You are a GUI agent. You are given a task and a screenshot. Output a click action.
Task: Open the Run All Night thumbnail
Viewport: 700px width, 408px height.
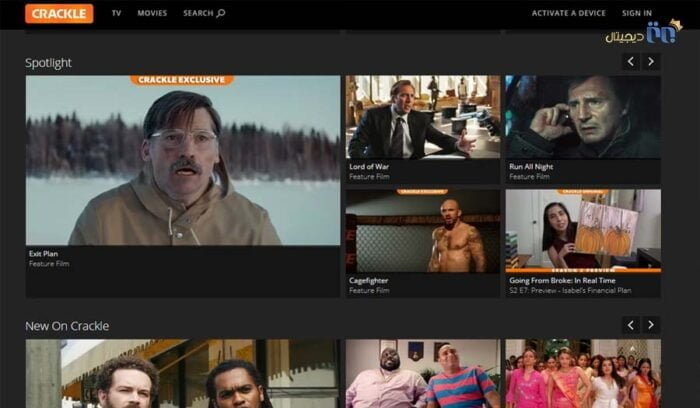click(x=583, y=117)
